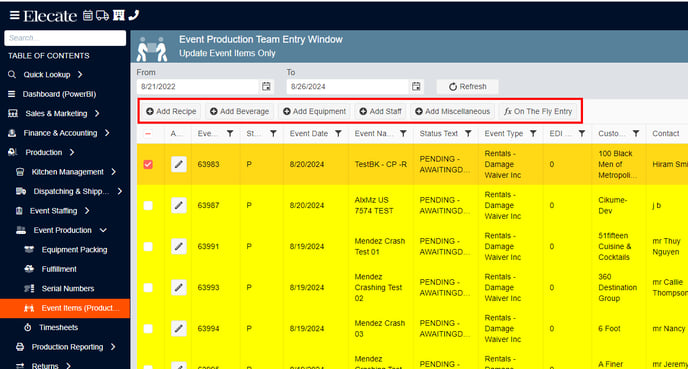Open Equipment Packing menu item

[x=74, y=250]
